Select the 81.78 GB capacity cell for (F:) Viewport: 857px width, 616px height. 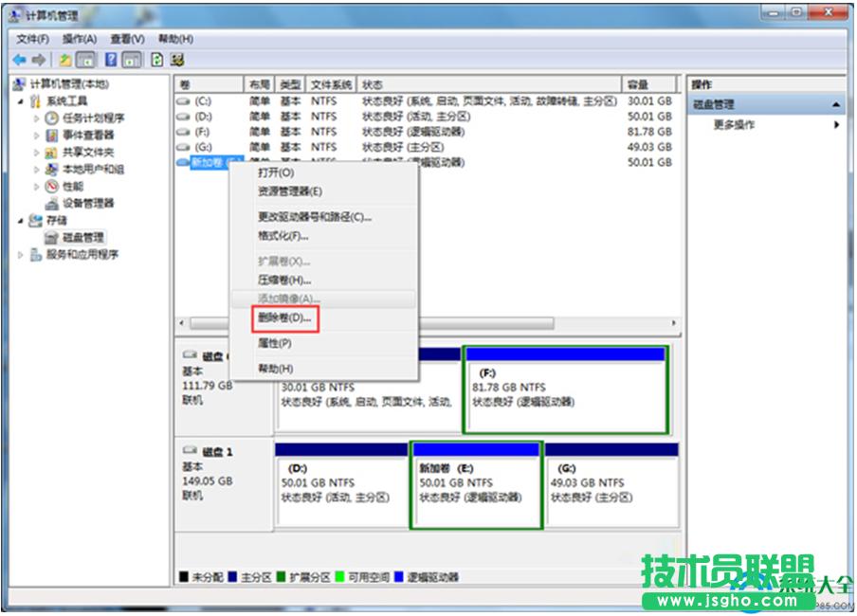pos(649,132)
